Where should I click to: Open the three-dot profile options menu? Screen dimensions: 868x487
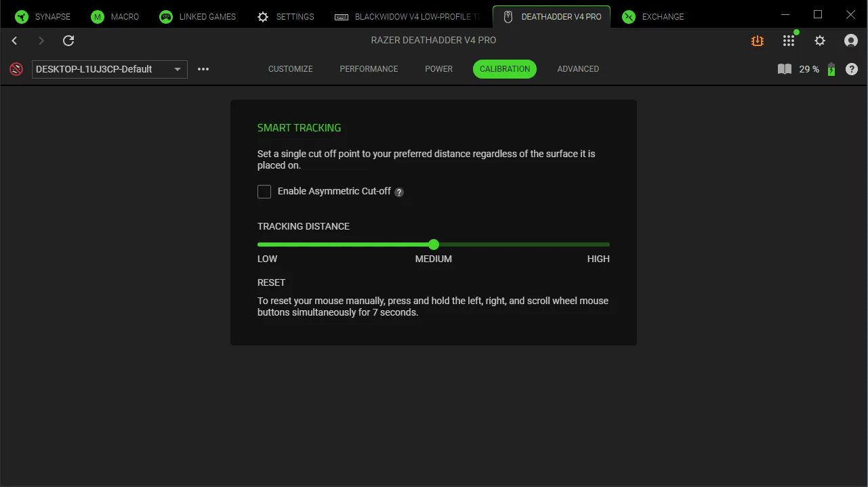(x=203, y=69)
